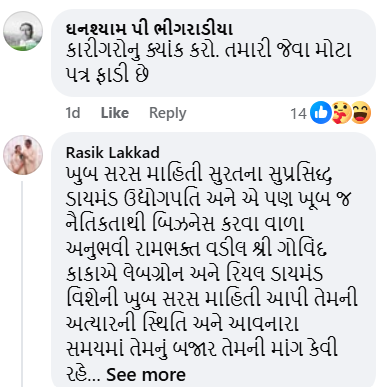Viewport: 386px width, 387px height.
Task: Reply to the first comment
Action: point(168,113)
